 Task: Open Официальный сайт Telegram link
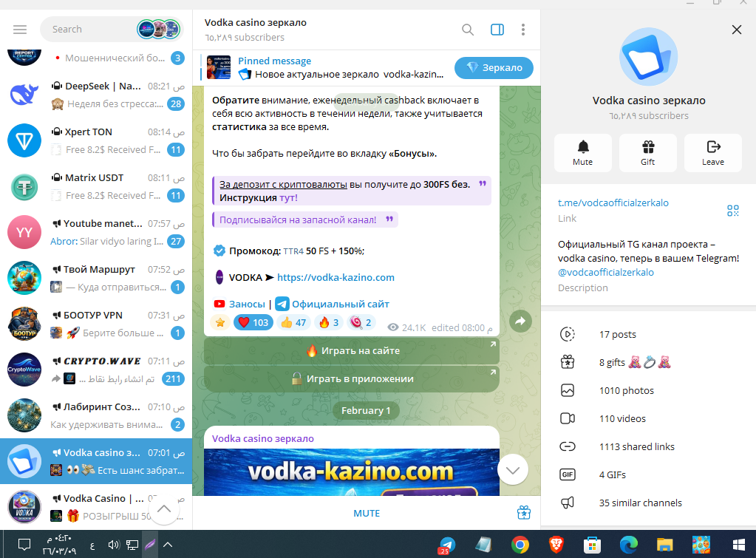click(341, 304)
